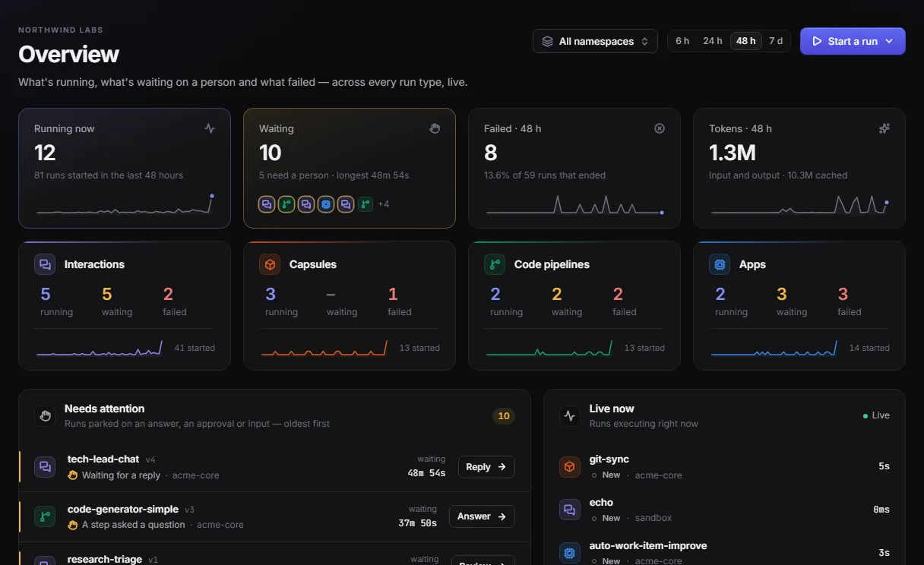
Task: Click "3 running" in Capsules card
Action: [281, 301]
